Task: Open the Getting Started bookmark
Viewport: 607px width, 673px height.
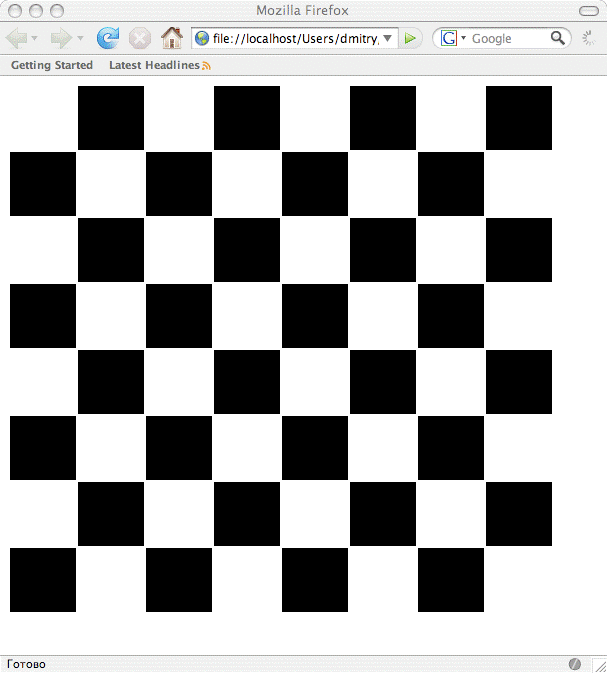Action: pos(52,65)
